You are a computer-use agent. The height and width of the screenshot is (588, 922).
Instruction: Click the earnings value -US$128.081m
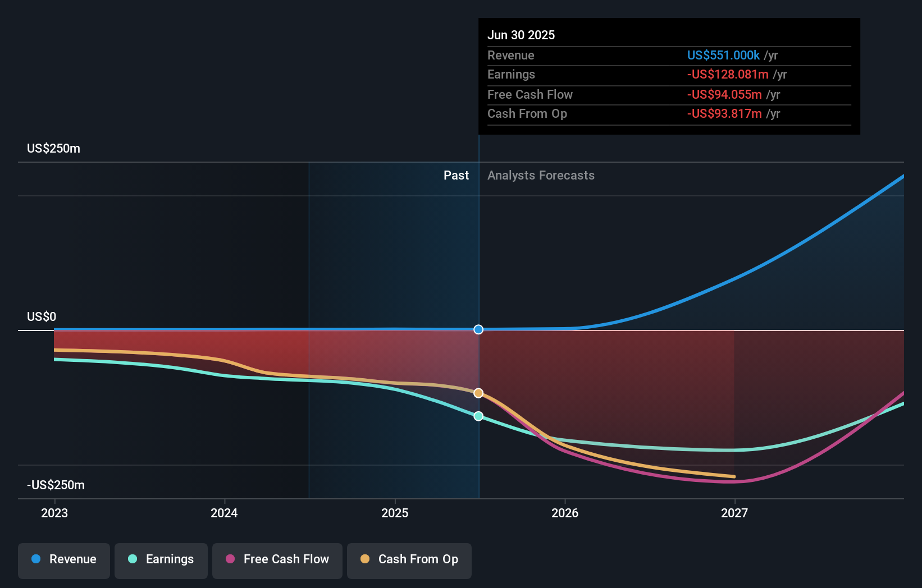coord(728,75)
